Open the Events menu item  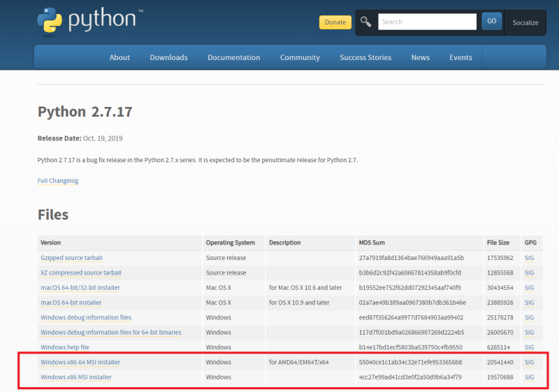[460, 57]
